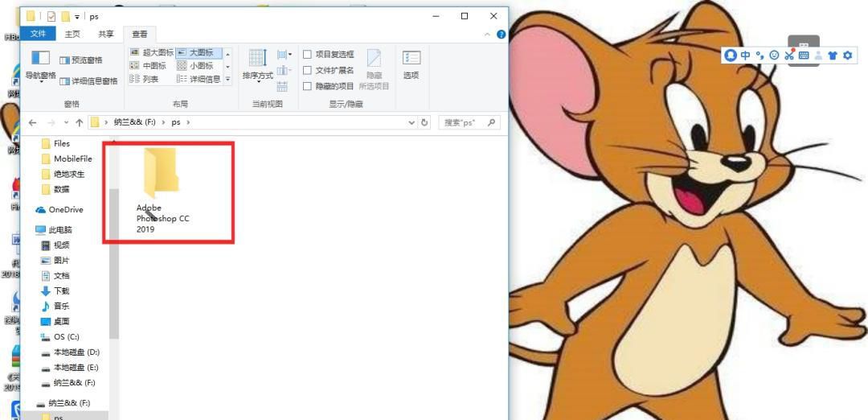The image size is (868, 420).
Task: Refresh the folder with the refresh icon
Action: tap(424, 122)
